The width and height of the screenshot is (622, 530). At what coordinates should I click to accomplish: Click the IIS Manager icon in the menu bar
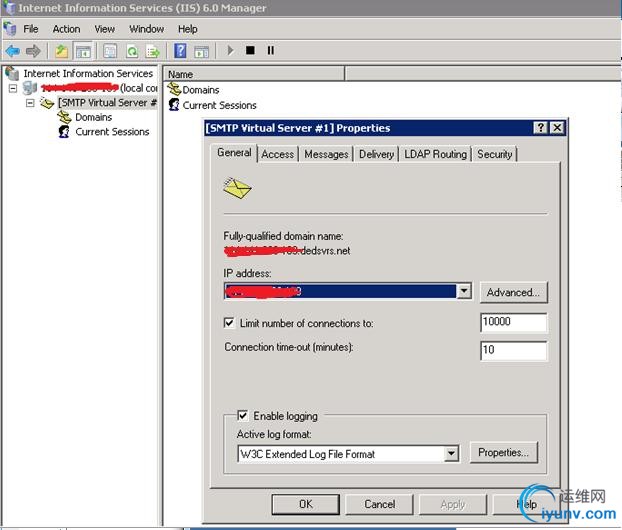coord(10,29)
